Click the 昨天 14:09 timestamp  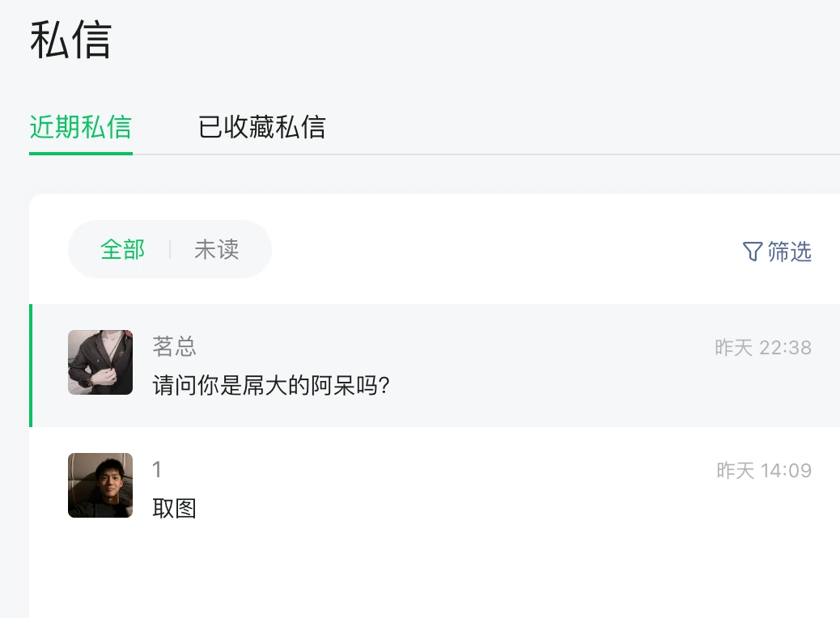(763, 471)
